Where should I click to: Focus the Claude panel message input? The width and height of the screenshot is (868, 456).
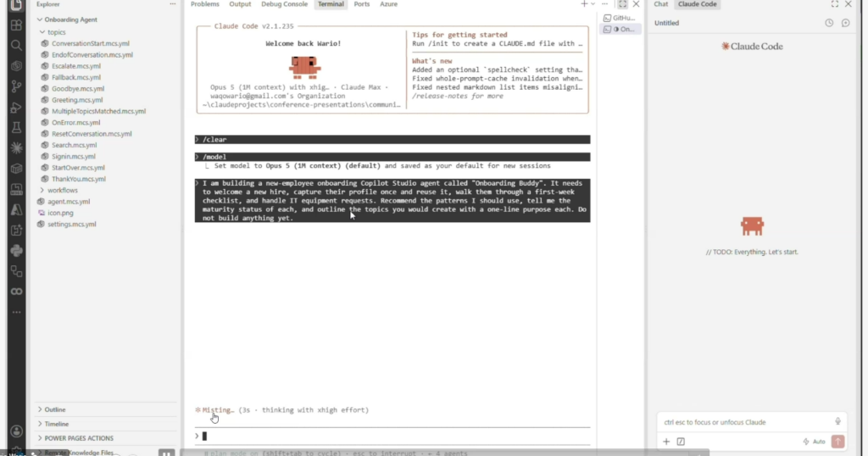744,422
